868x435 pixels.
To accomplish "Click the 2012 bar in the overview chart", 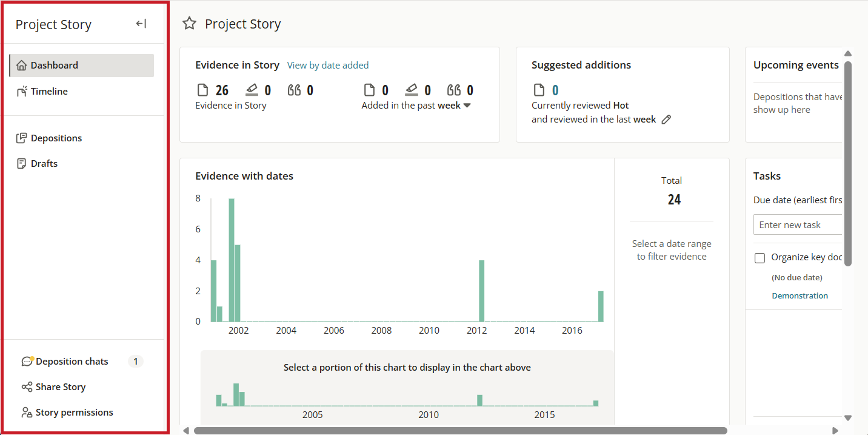I will point(479,400).
